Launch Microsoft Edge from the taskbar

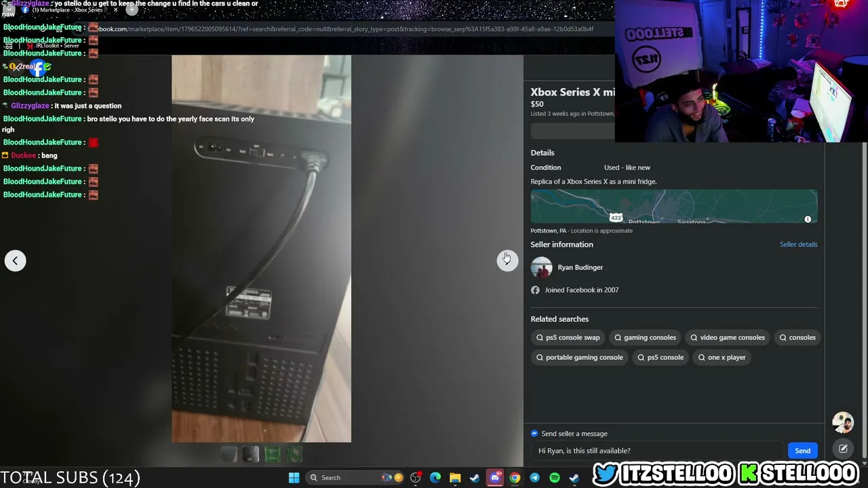(x=435, y=478)
